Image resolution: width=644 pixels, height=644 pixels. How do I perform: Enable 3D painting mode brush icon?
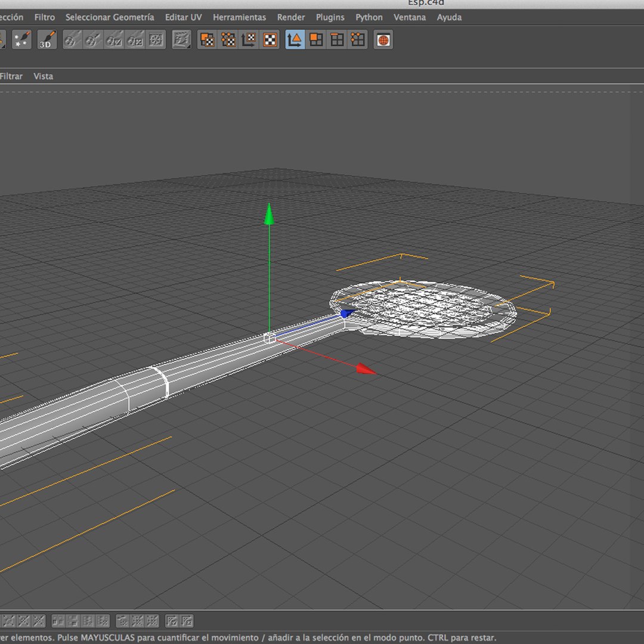pos(47,40)
